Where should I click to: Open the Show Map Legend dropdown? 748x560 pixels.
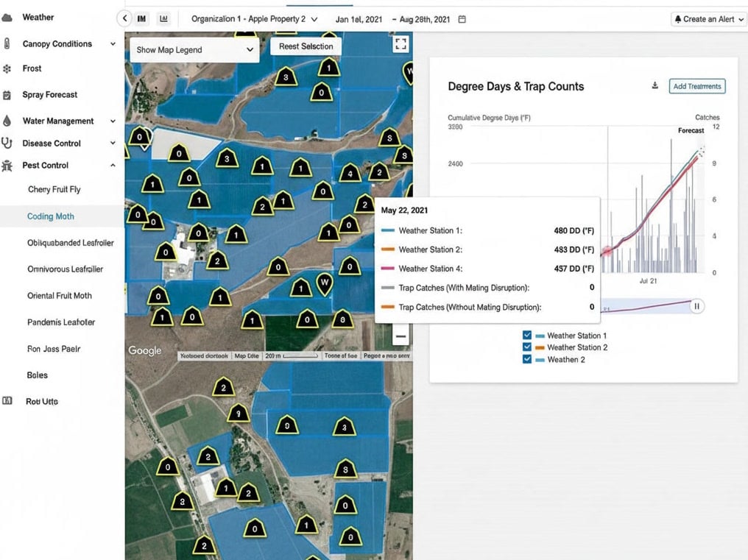coord(194,50)
